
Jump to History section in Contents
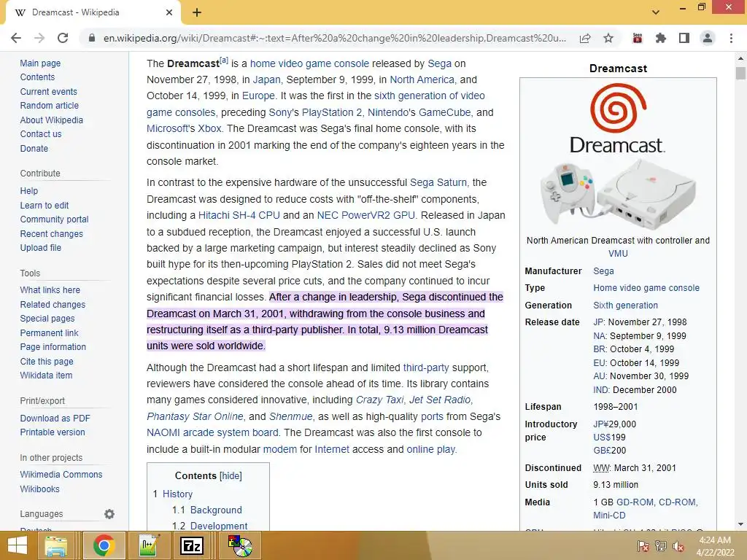tap(177, 494)
